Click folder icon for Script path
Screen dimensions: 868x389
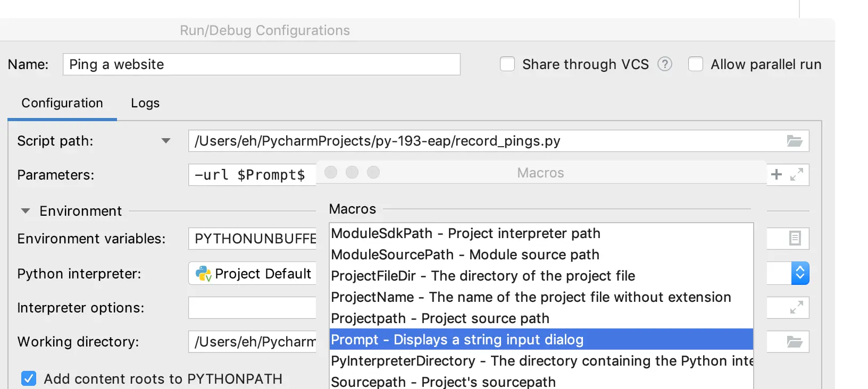click(x=794, y=141)
